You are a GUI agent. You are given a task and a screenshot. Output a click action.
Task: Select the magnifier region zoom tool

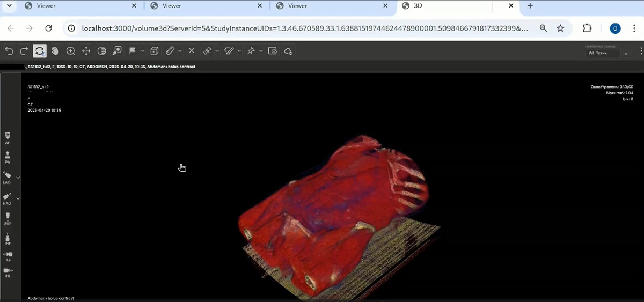(117, 51)
